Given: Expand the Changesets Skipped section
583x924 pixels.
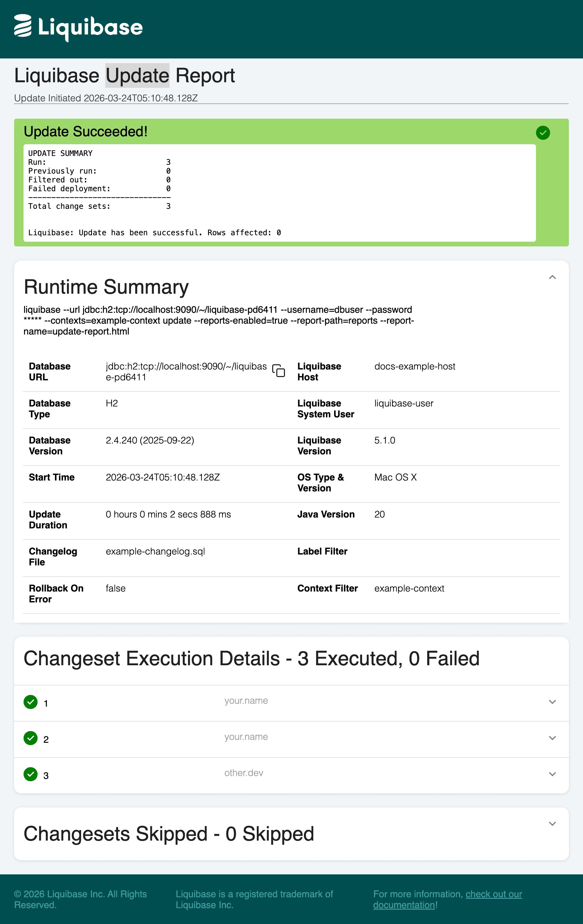Looking at the screenshot, I should tap(552, 824).
